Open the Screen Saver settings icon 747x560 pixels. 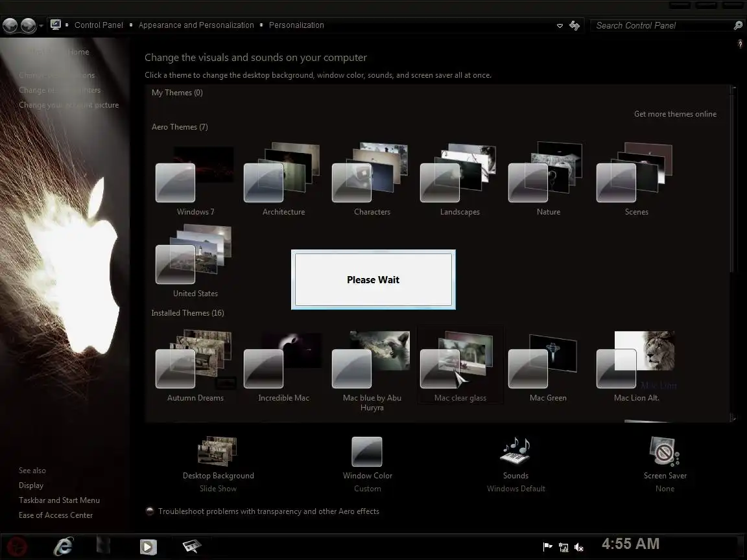click(664, 451)
